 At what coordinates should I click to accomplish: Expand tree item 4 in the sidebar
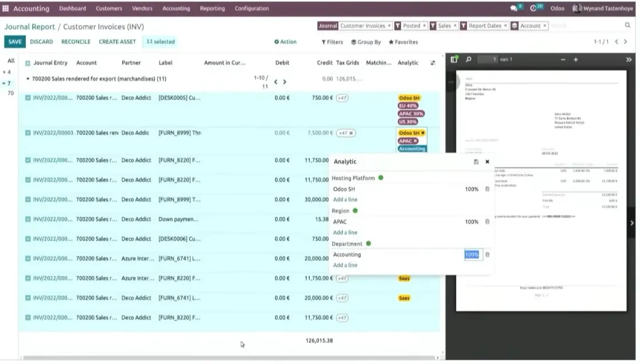pos(5,72)
